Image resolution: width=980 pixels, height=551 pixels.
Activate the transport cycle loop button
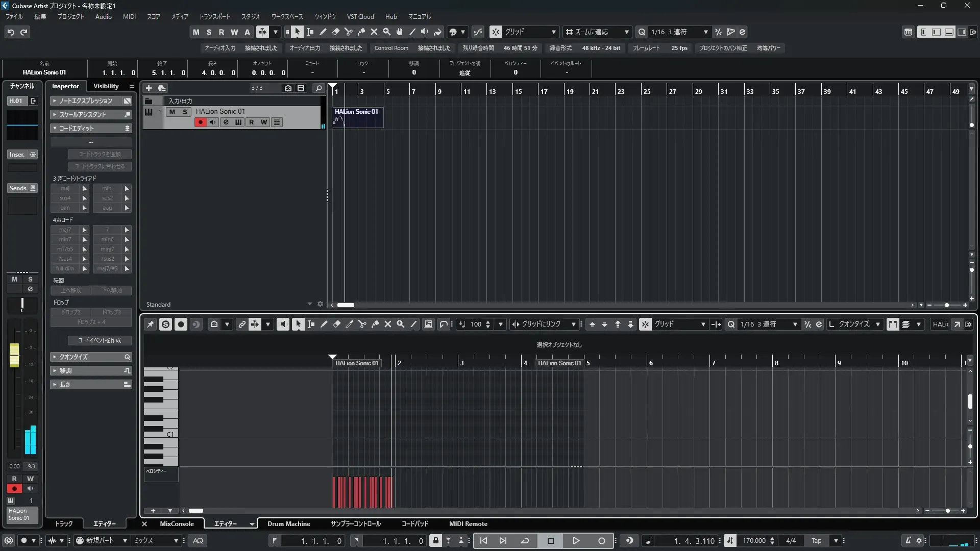coord(525,541)
